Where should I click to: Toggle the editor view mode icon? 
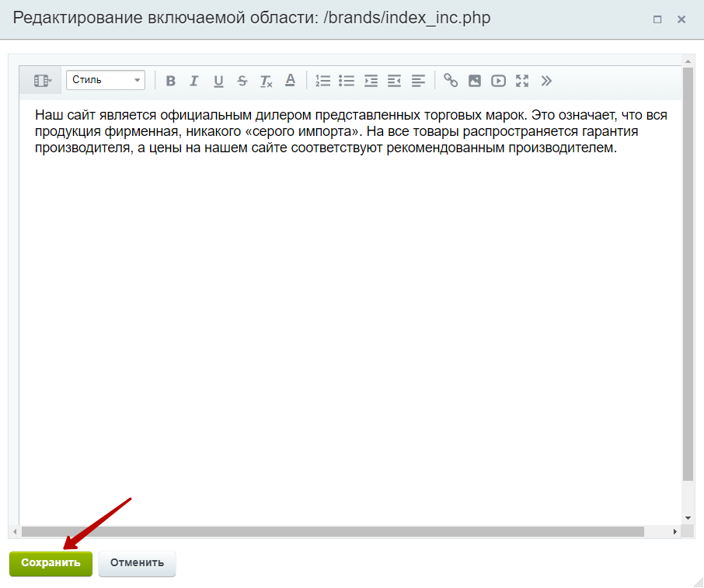click(41, 81)
